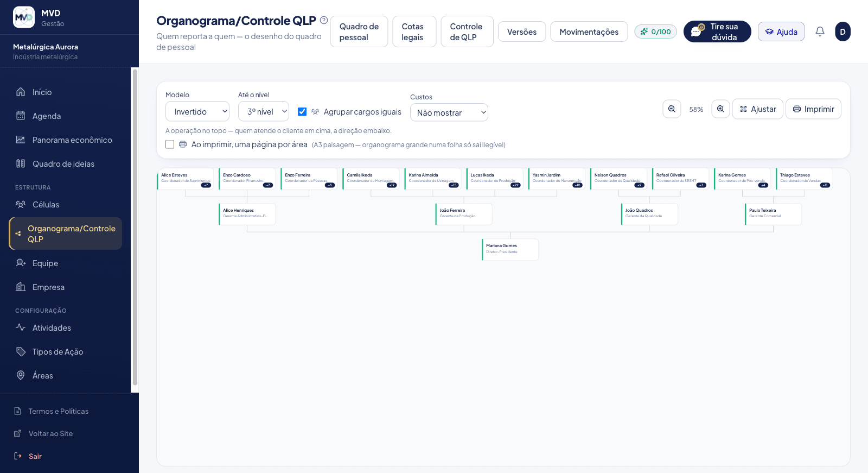The width and height of the screenshot is (868, 473).
Task: Uncheck Agrupar cargos iguais checkbox
Action: point(302,112)
